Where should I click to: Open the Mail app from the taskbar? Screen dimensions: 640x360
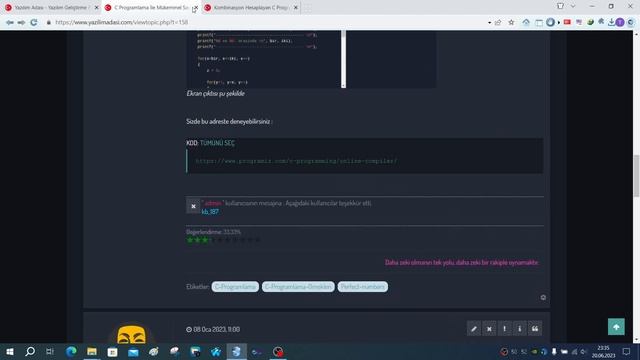pos(133,351)
